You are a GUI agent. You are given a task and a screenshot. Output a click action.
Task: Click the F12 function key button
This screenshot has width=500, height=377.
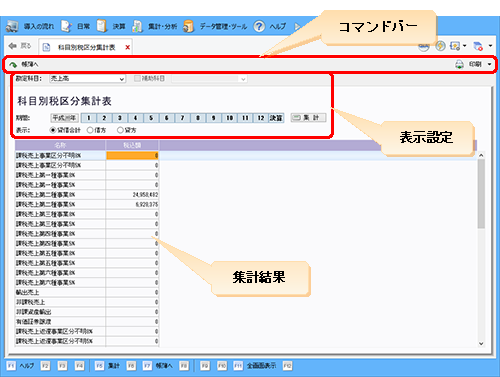pos(287,366)
